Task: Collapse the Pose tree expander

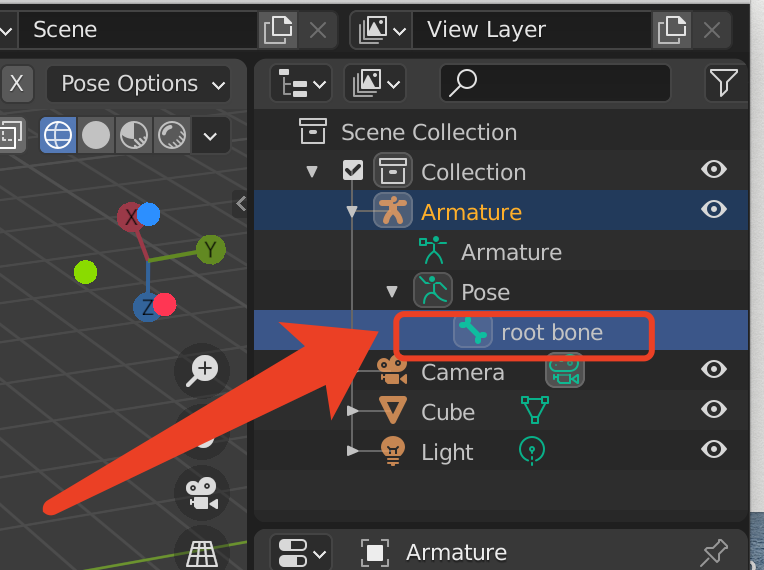Action: (x=392, y=291)
